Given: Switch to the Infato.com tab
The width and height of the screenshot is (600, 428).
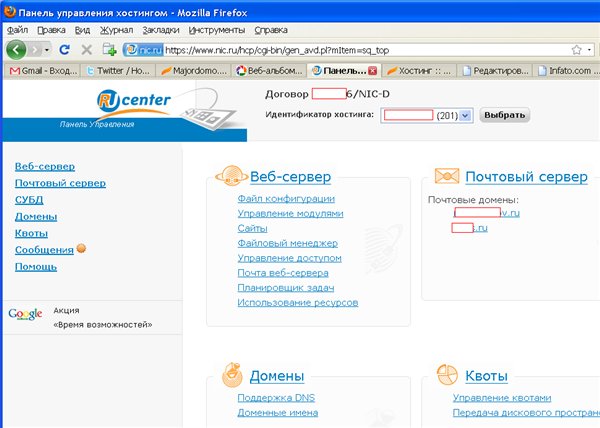Looking at the screenshot, I should pos(566,71).
